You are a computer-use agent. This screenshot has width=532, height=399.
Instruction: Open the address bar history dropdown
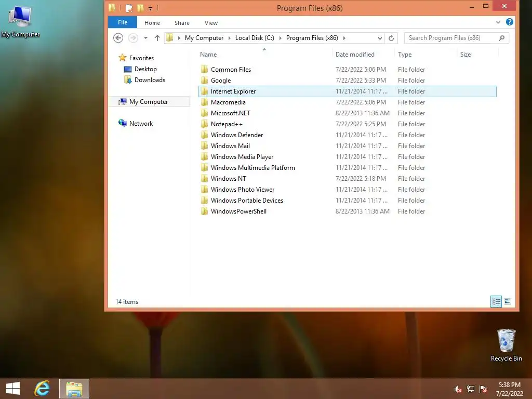380,38
